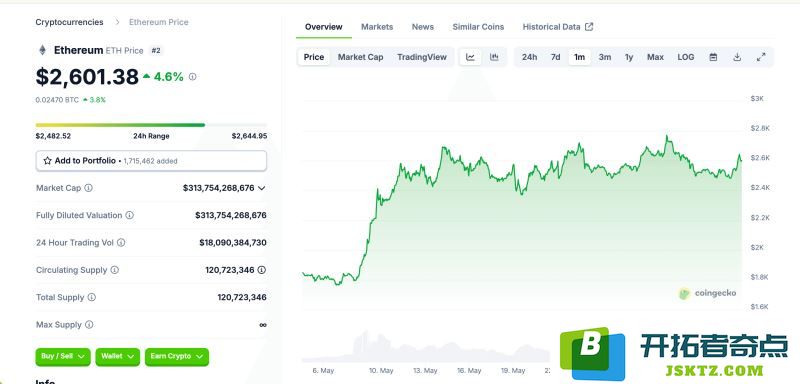
Task: Open the Earn Crypto dropdown
Action: (177, 356)
